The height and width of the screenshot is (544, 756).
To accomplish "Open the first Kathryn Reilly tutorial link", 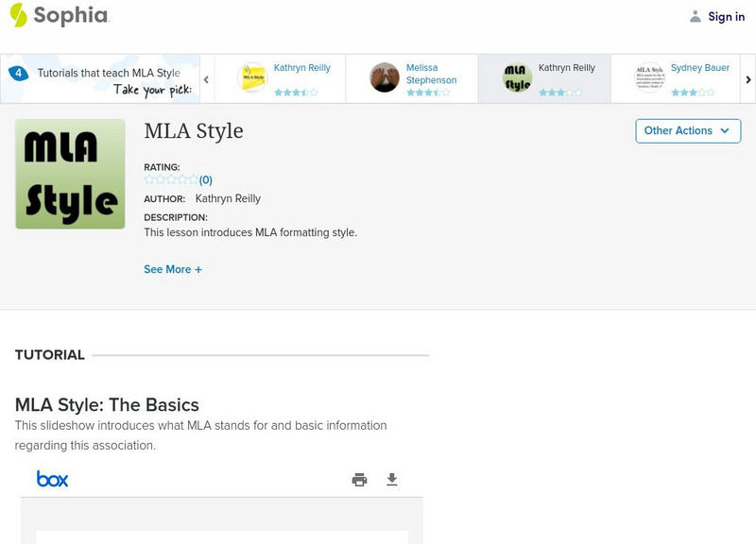I will (x=301, y=68).
